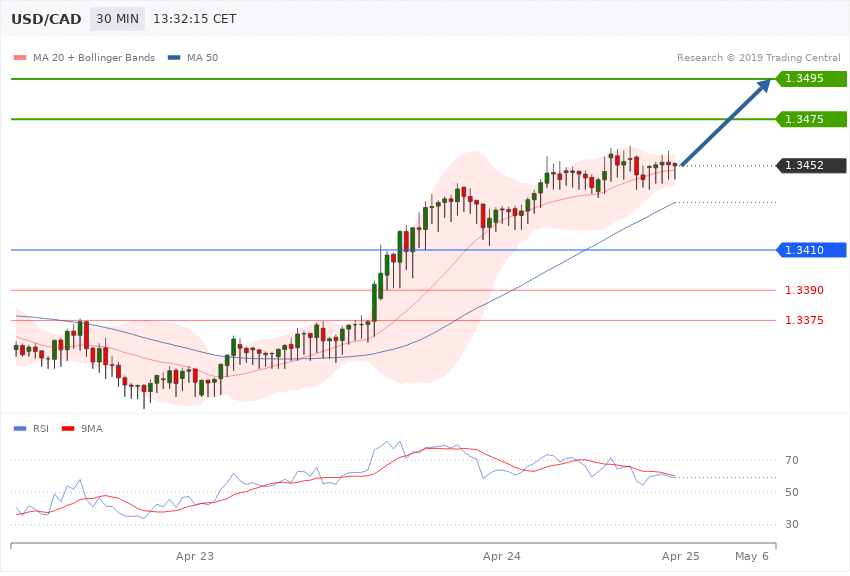Click the red 1.3390 support level label
The image size is (850, 576).
(x=804, y=290)
